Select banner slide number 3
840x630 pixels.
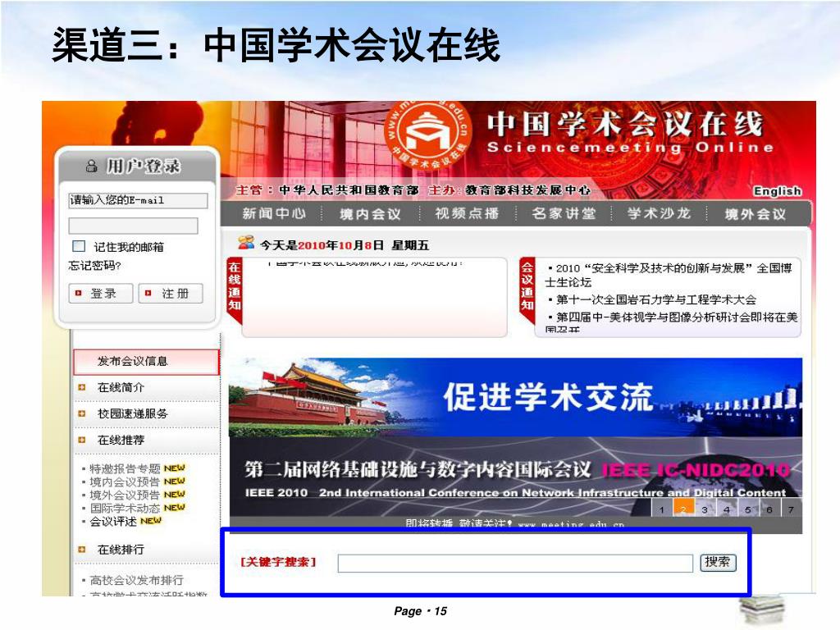tap(705, 509)
